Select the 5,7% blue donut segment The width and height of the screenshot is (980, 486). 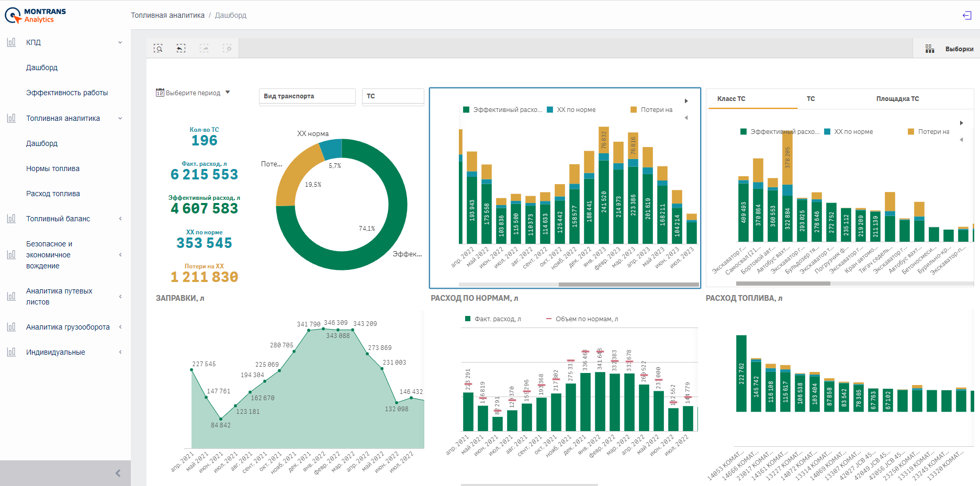[331, 150]
